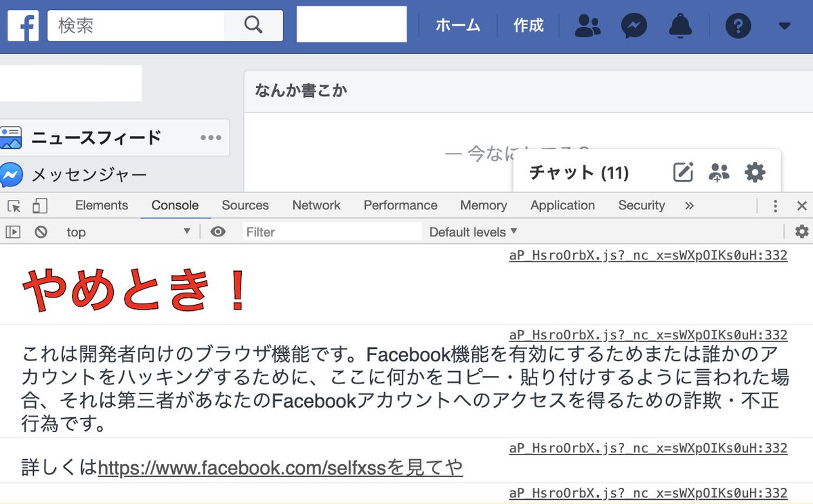
Task: Open notifications bell icon
Action: (680, 26)
